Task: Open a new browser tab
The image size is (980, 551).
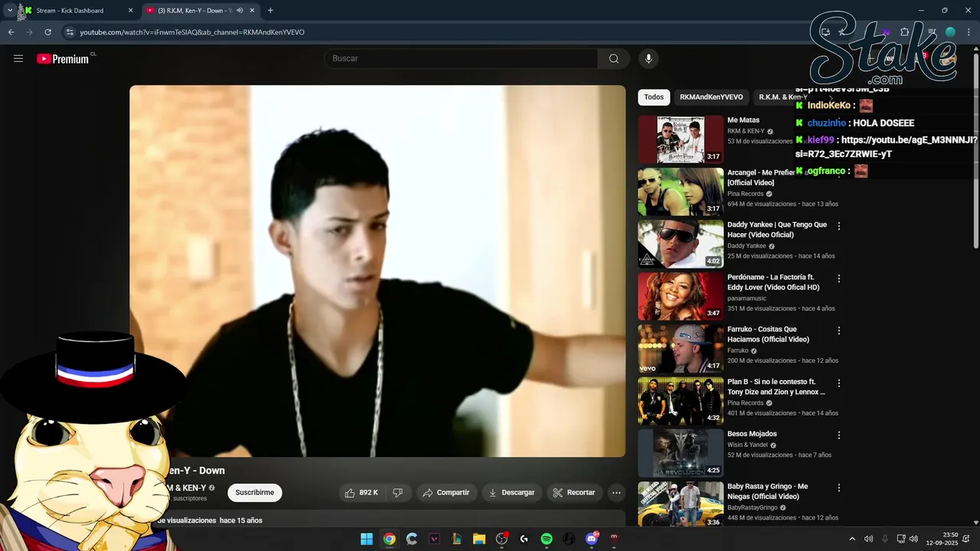Action: [270, 11]
